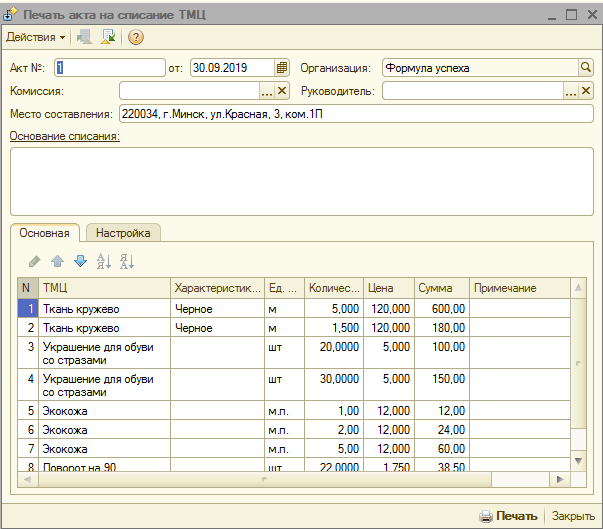The height and width of the screenshot is (529, 603).
Task: Open Комиссия selection with ellipsis button
Action: pyautogui.click(x=266, y=91)
